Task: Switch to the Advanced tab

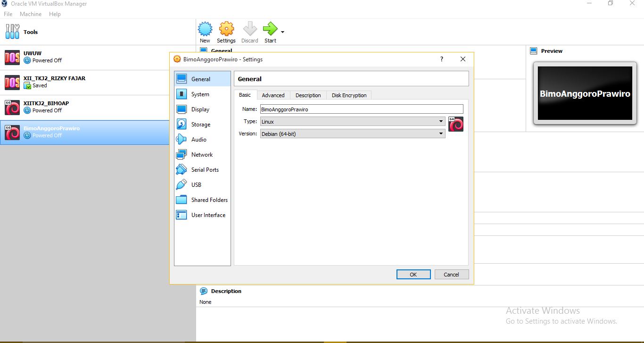Action: pyautogui.click(x=273, y=95)
